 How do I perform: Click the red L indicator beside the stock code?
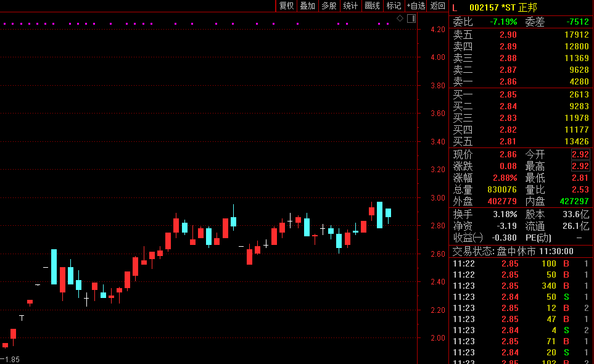coord(455,7)
